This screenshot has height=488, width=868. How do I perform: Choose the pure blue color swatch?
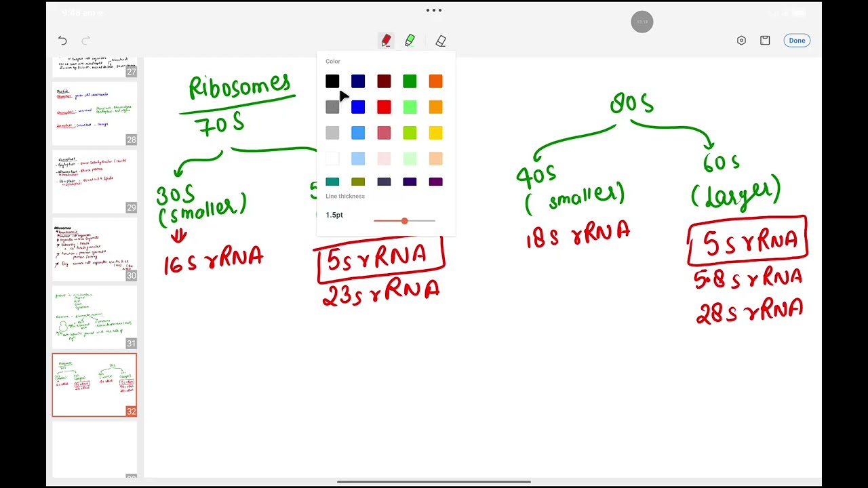(x=358, y=107)
